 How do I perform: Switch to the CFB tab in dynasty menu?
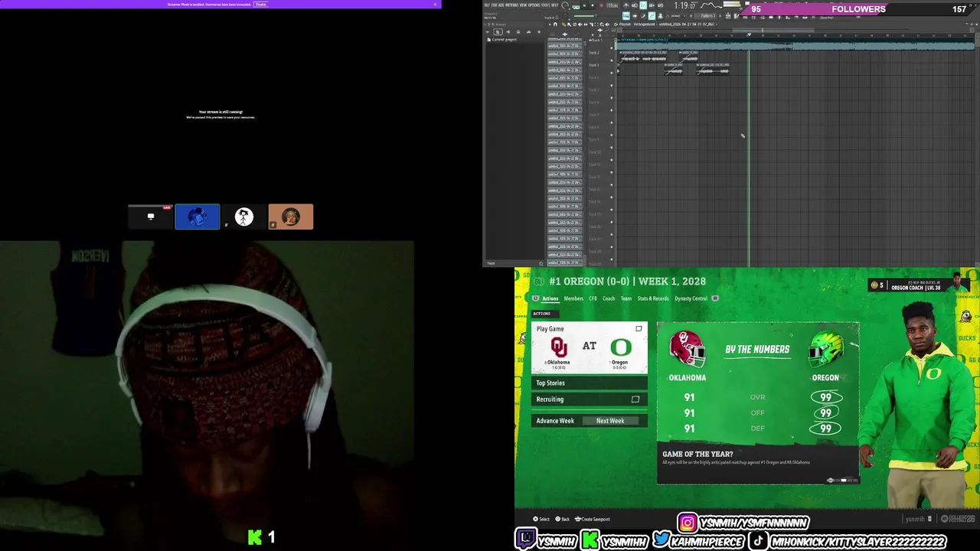point(593,298)
